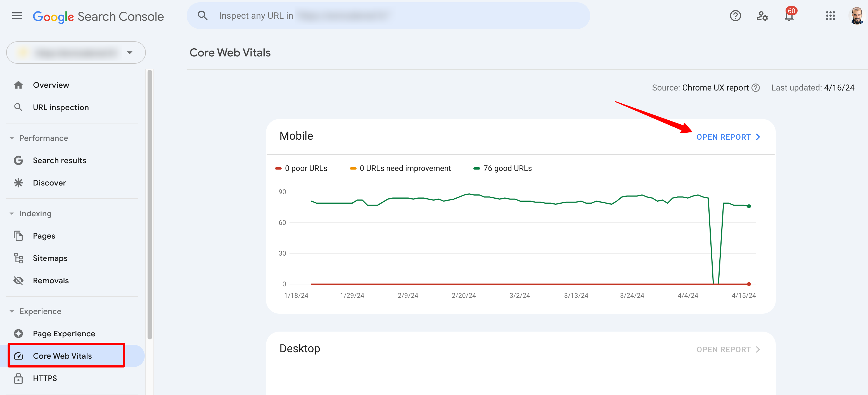
Task: Click the sidebar vertical scrollbar
Action: tap(150, 205)
